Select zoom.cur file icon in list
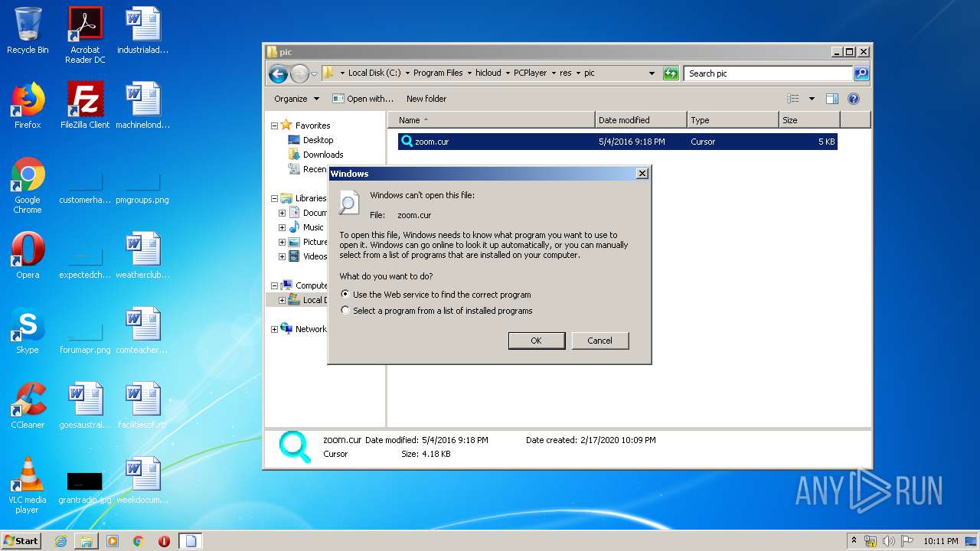The image size is (980, 551). tap(407, 142)
